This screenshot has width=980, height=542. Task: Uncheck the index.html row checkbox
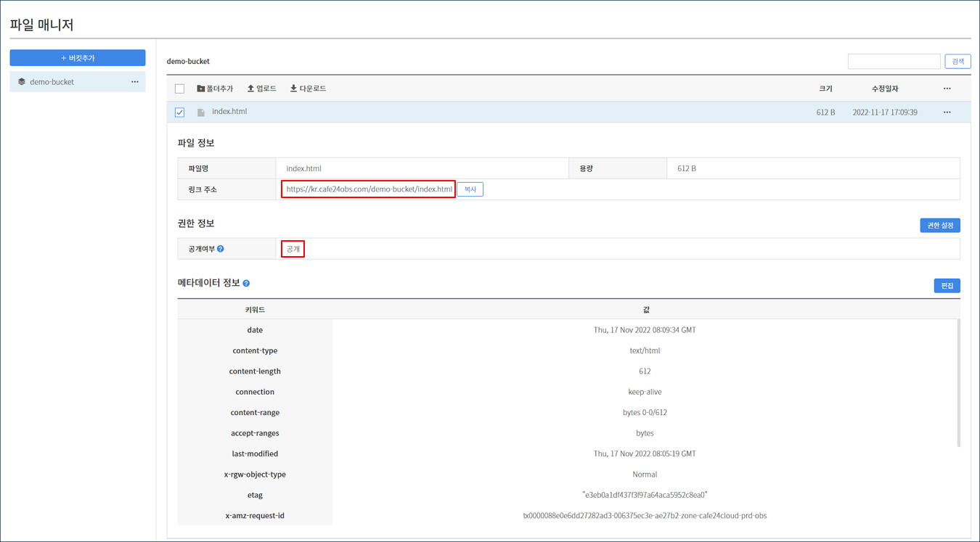179,112
